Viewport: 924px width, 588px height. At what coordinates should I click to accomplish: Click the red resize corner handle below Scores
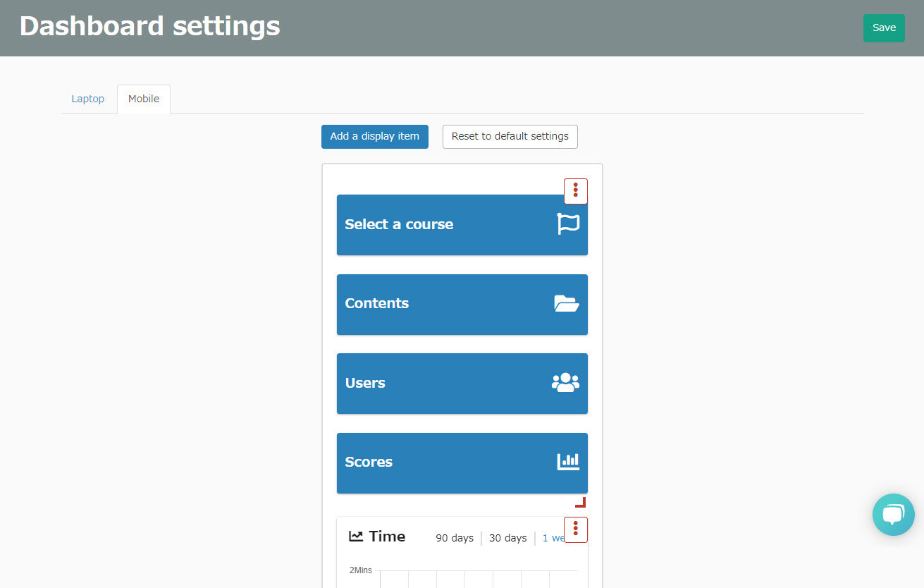581,503
